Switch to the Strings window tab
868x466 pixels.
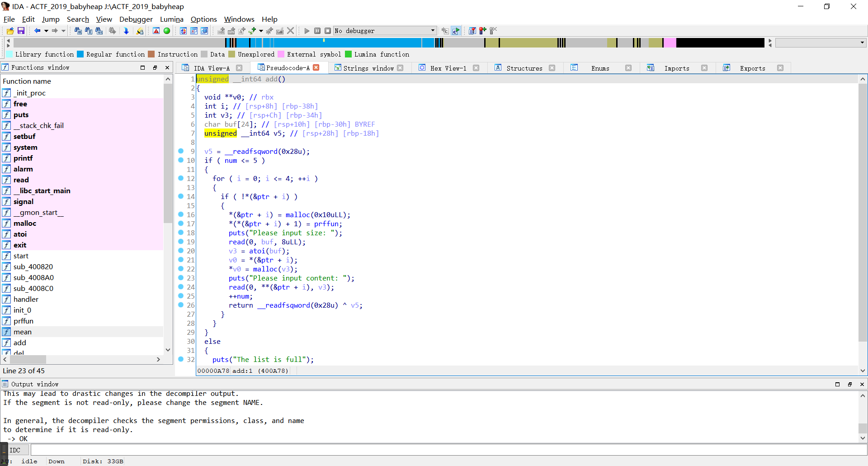coord(368,68)
